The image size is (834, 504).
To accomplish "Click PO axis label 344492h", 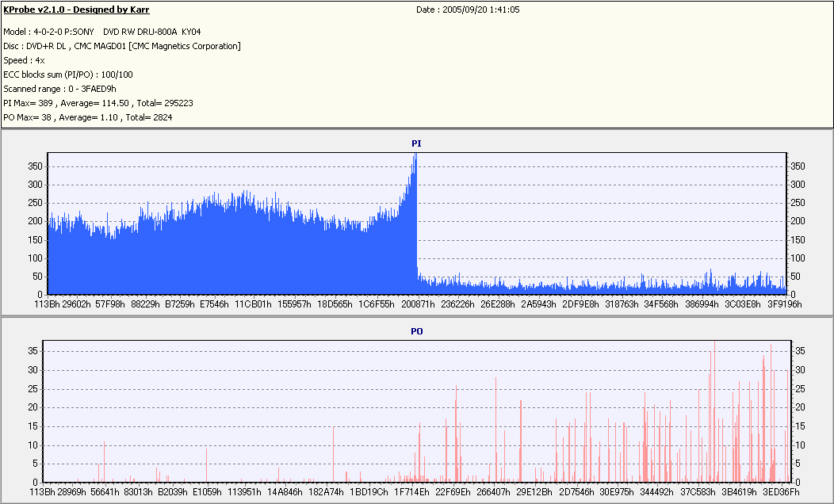I will point(657,492).
